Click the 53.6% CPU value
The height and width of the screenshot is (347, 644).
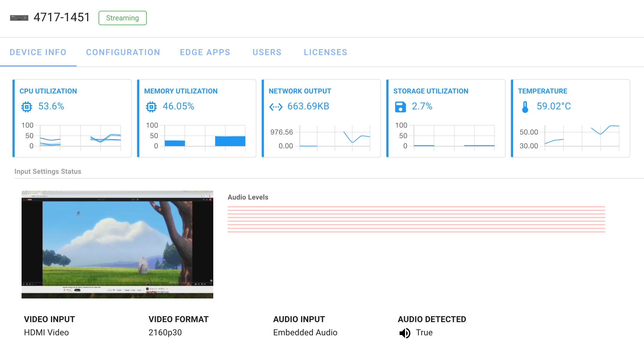[51, 106]
